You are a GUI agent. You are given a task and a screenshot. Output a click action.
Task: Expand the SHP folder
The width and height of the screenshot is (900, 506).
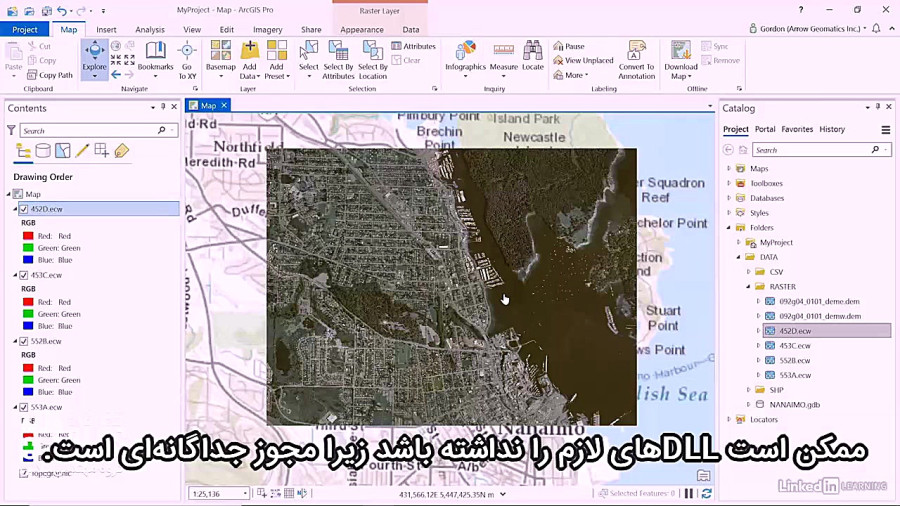click(x=748, y=390)
